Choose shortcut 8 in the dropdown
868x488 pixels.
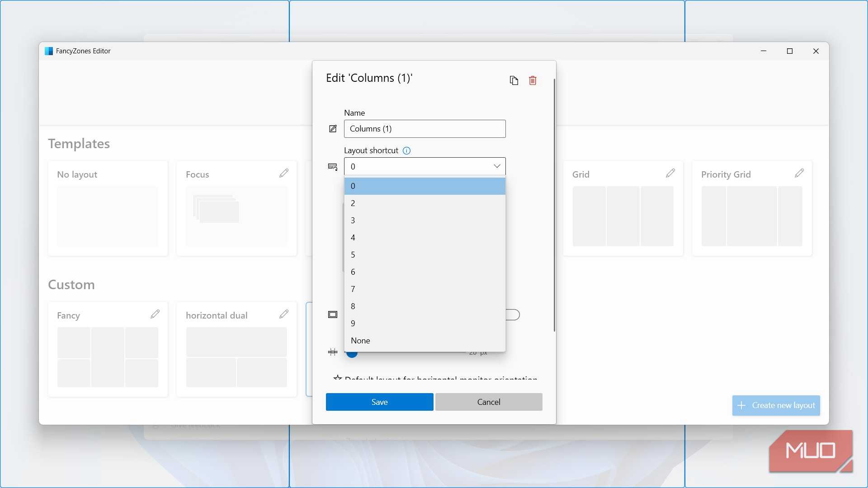(x=425, y=306)
